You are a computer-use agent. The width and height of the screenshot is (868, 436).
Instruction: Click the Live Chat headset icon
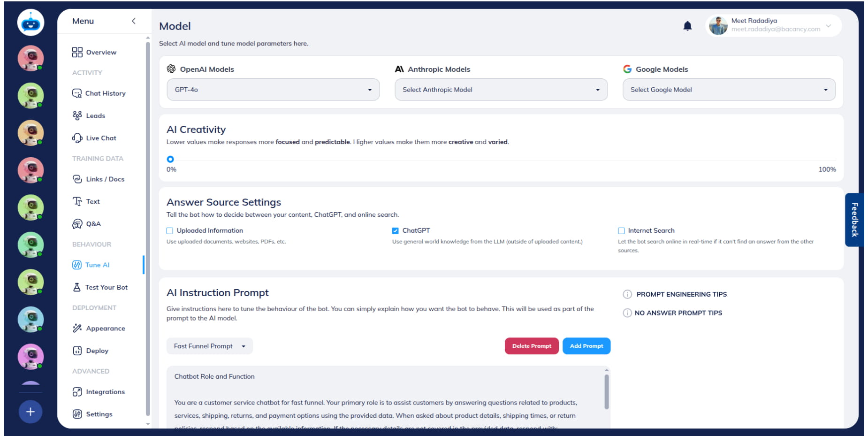pyautogui.click(x=77, y=138)
